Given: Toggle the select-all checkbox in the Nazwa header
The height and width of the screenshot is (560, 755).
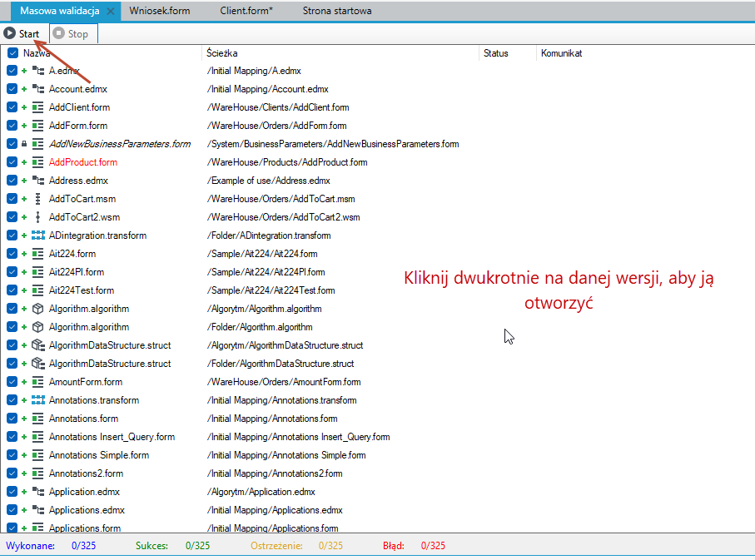Looking at the screenshot, I should coord(12,53).
